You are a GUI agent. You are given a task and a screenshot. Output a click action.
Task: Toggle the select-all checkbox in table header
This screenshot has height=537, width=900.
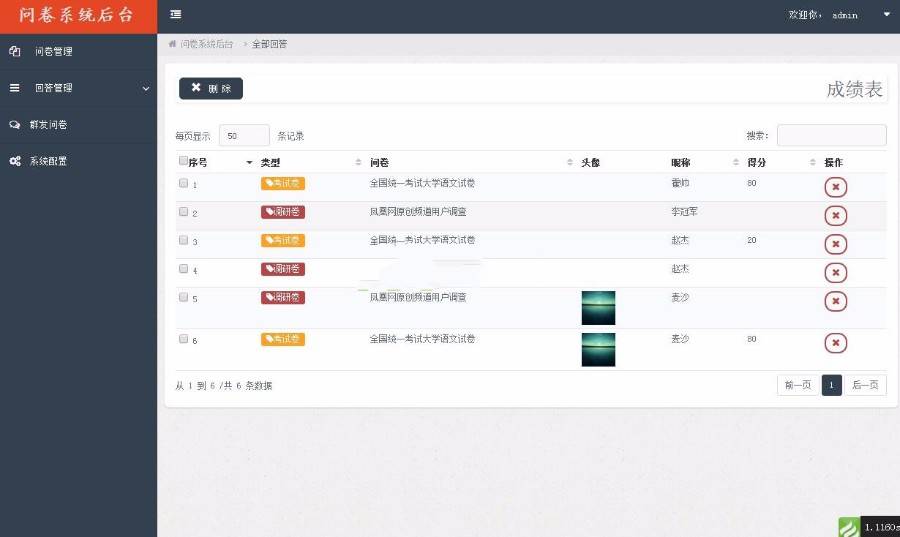coord(183,161)
